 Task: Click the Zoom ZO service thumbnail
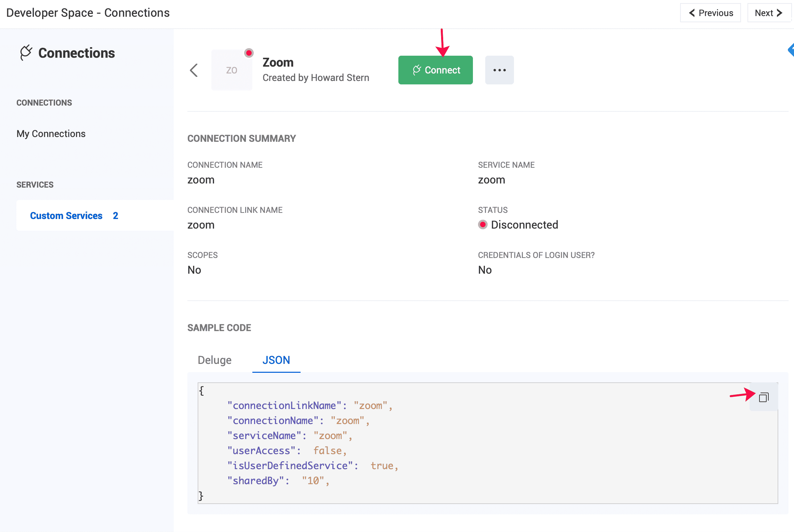(231, 70)
